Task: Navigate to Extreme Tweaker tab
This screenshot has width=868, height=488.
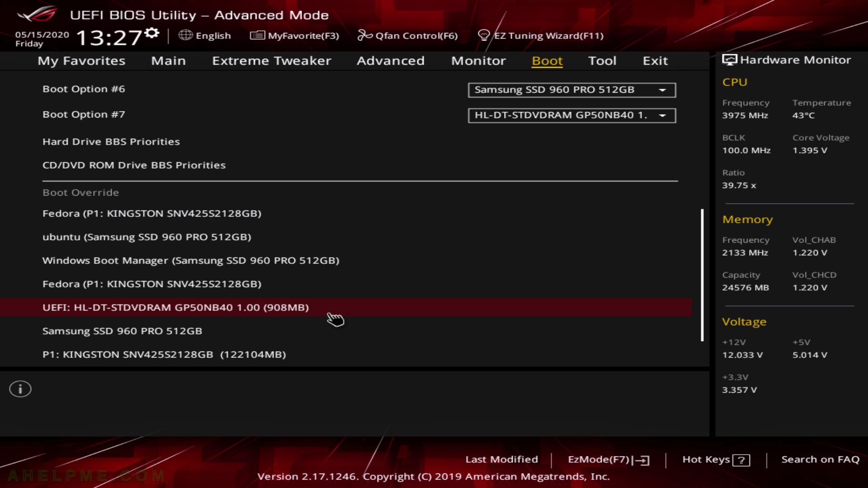Action: 271,60
